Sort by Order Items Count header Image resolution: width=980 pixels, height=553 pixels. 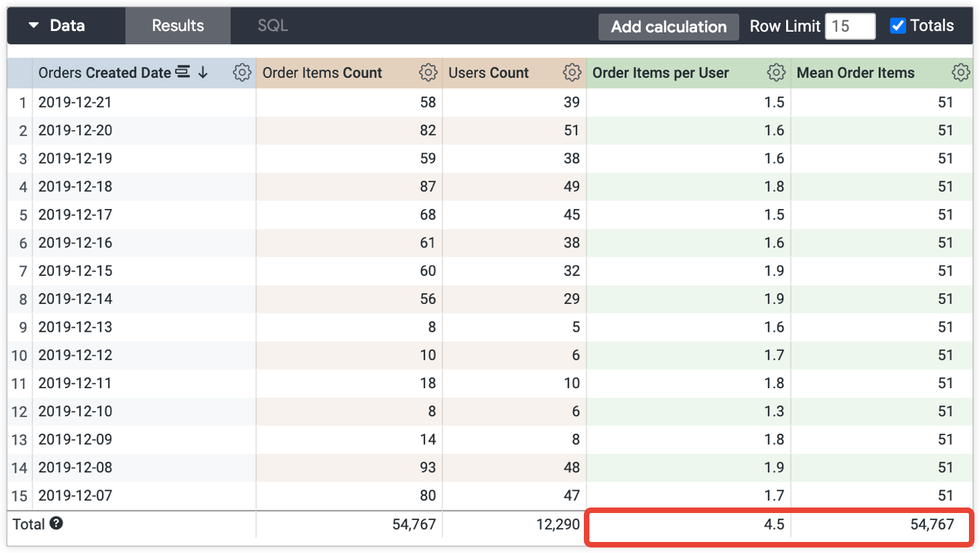click(x=322, y=72)
